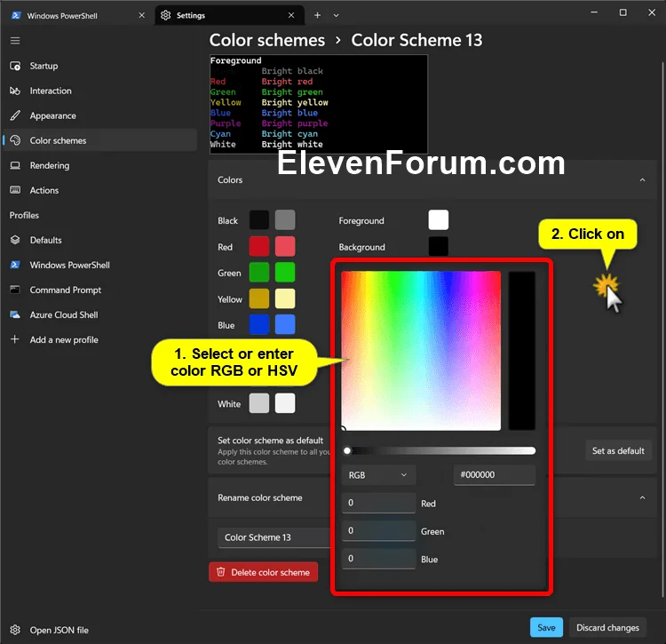Viewport: 666px width, 644px height.
Task: Click the Black color swatch
Action: tap(259, 220)
